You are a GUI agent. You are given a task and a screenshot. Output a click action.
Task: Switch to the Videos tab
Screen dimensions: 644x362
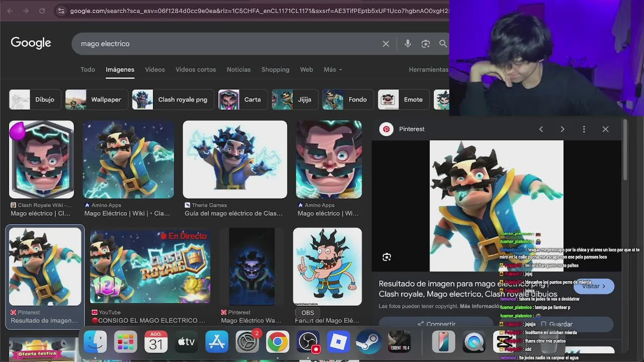pyautogui.click(x=155, y=69)
